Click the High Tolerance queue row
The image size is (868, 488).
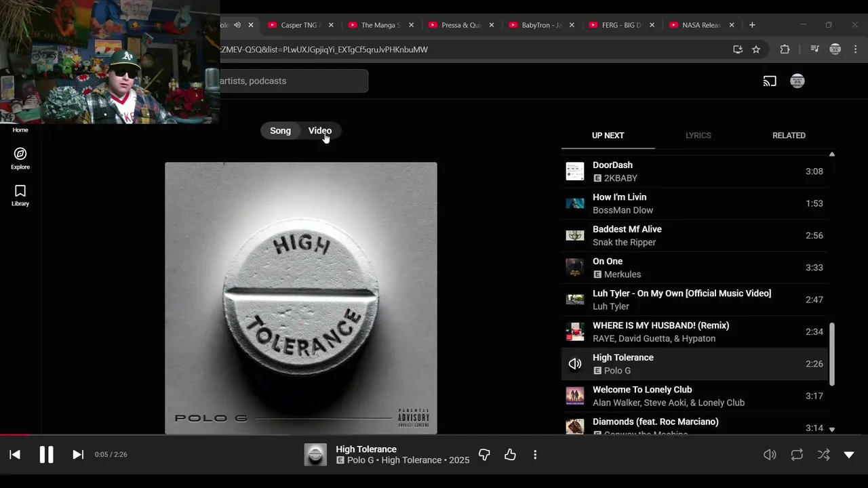(694, 364)
